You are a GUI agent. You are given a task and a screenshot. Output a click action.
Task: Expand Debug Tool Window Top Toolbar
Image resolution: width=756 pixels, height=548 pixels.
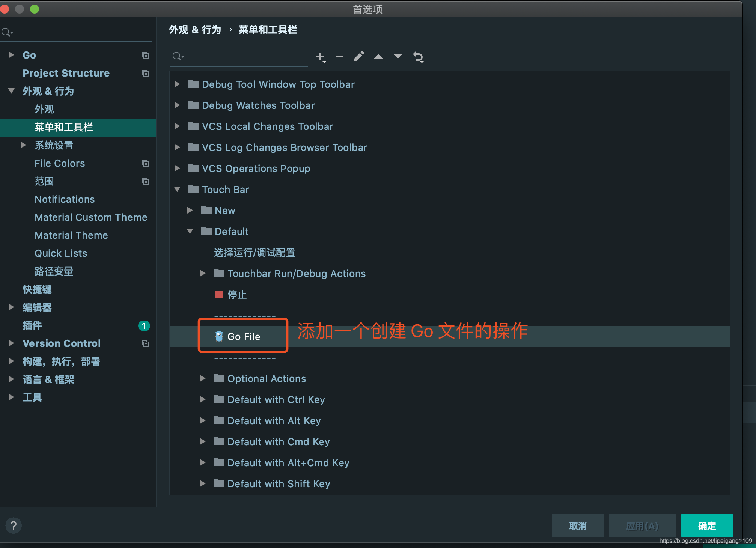tap(177, 84)
